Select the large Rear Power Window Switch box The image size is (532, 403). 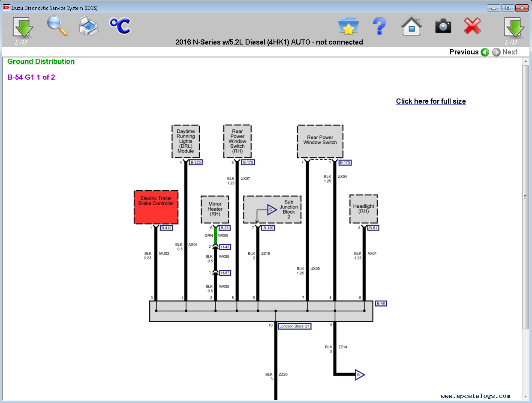click(x=320, y=141)
